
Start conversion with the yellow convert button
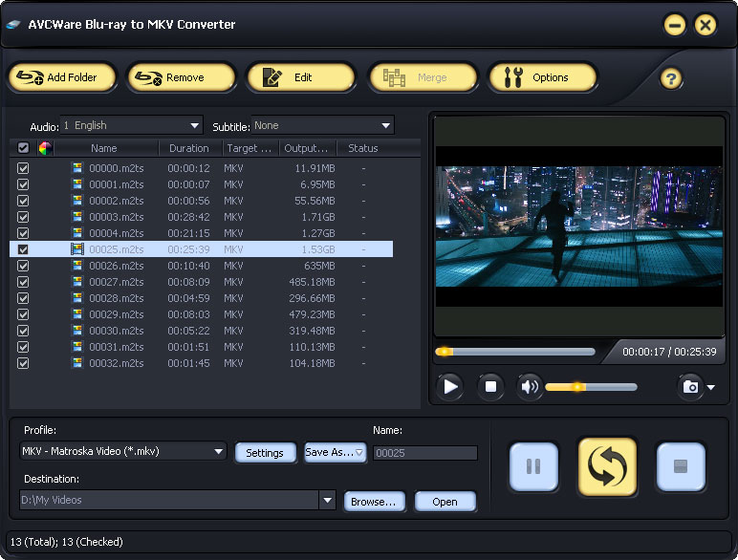click(607, 466)
